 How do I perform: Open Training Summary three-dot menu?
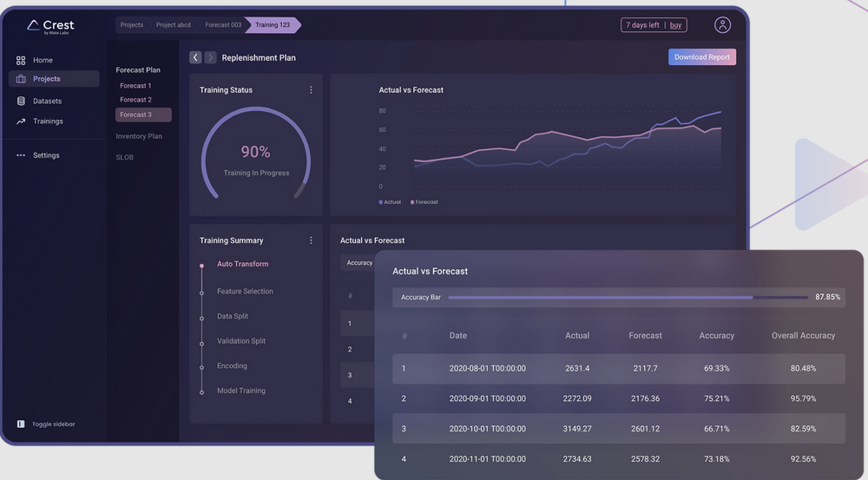[x=311, y=240]
